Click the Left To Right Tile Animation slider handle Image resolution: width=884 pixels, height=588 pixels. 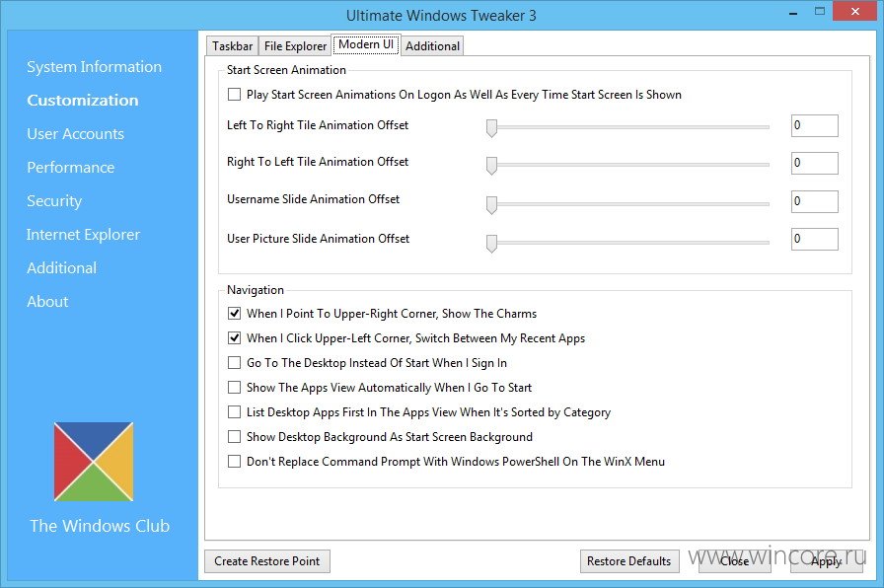click(x=491, y=128)
